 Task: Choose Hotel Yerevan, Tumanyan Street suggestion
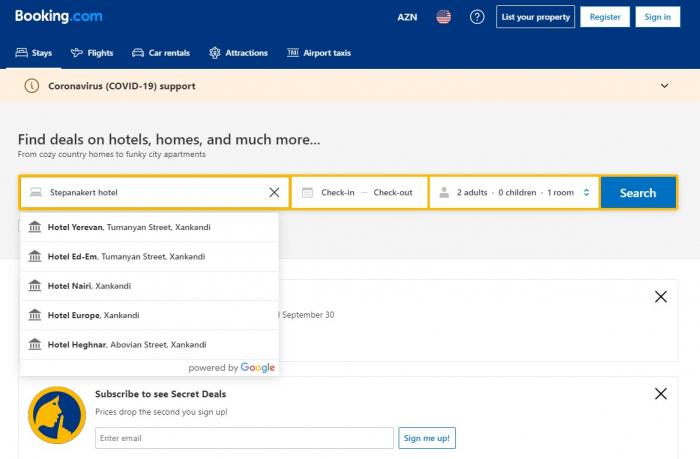pyautogui.click(x=150, y=227)
